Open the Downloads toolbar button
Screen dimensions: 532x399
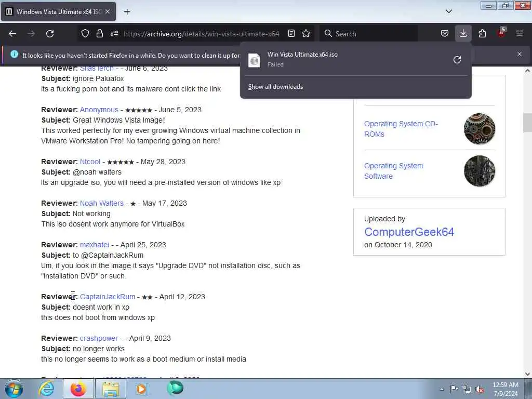[x=463, y=34]
